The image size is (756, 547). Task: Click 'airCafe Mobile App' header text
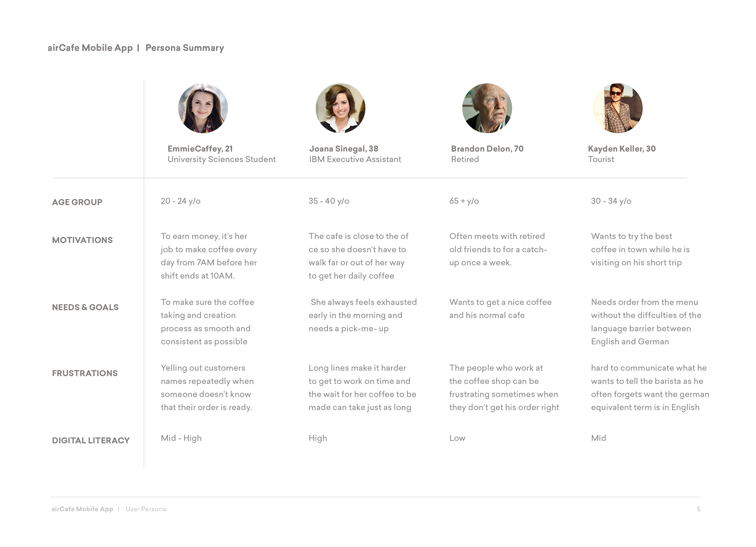[x=90, y=48]
